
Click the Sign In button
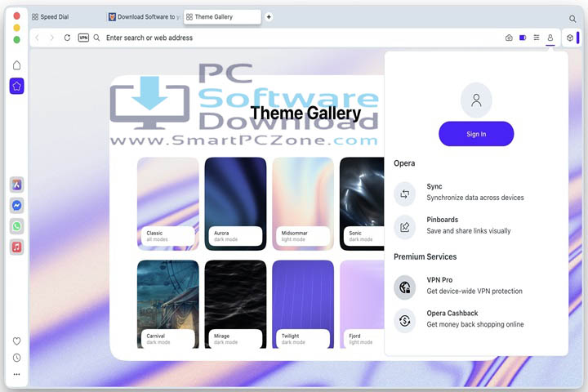coord(476,134)
